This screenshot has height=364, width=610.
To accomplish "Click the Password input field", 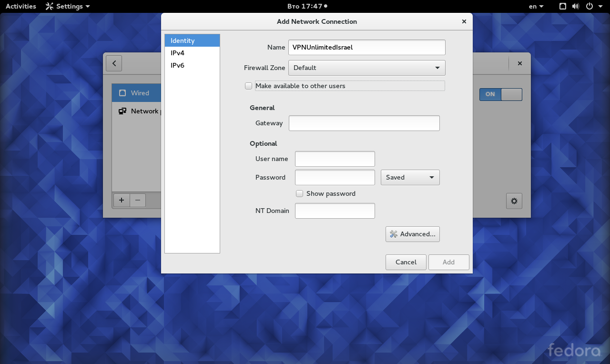I will pos(335,177).
